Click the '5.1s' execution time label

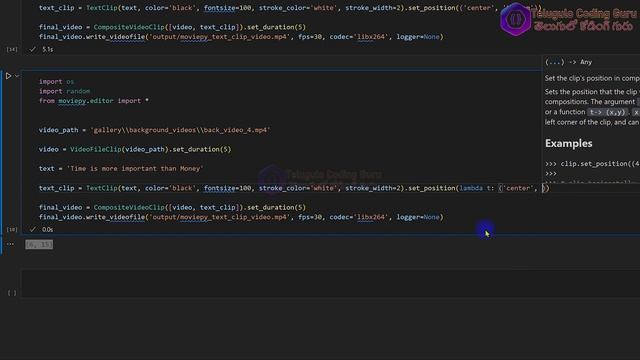click(48, 49)
